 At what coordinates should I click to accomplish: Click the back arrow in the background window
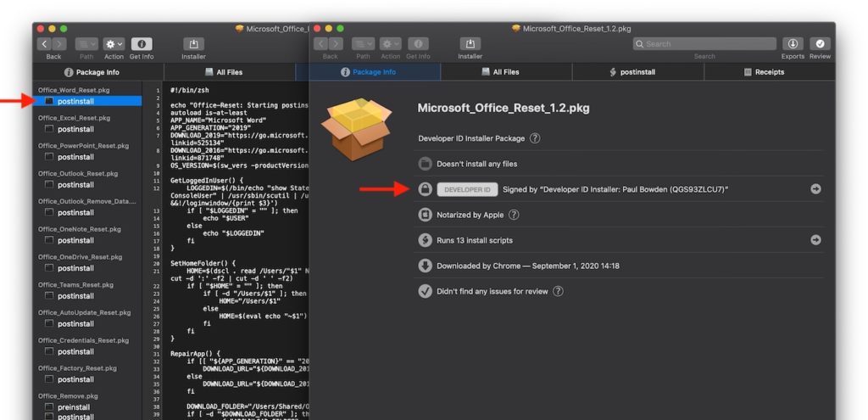(46, 44)
